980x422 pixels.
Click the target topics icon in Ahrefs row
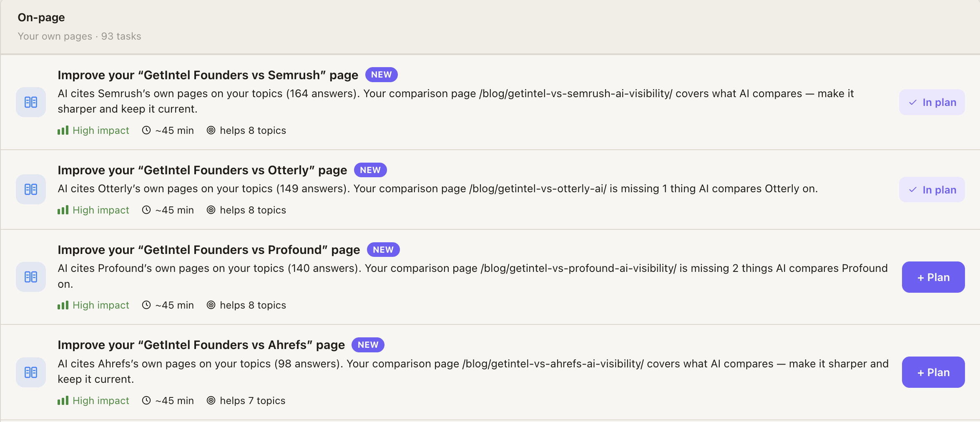(x=211, y=400)
